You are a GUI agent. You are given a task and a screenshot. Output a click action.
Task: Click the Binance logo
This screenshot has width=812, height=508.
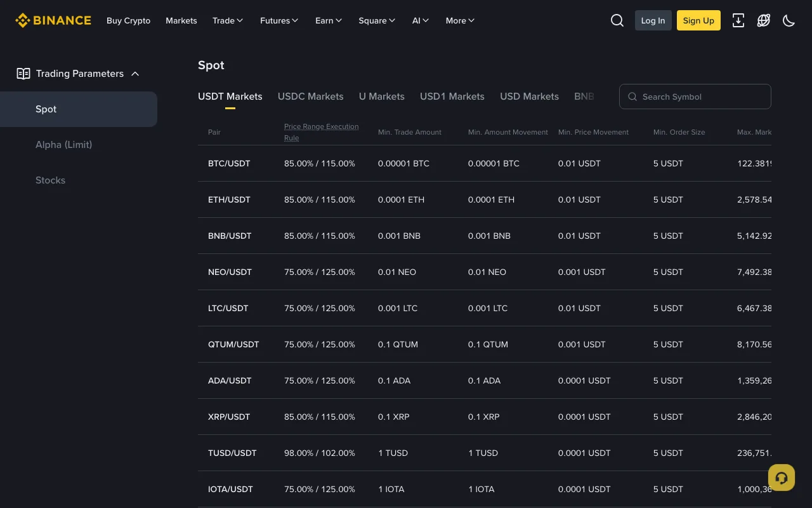(53, 20)
